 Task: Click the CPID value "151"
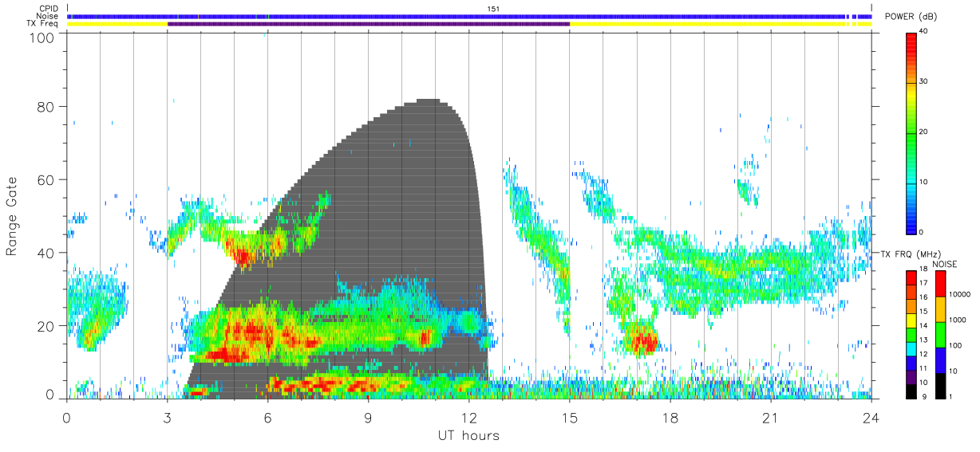(x=492, y=9)
